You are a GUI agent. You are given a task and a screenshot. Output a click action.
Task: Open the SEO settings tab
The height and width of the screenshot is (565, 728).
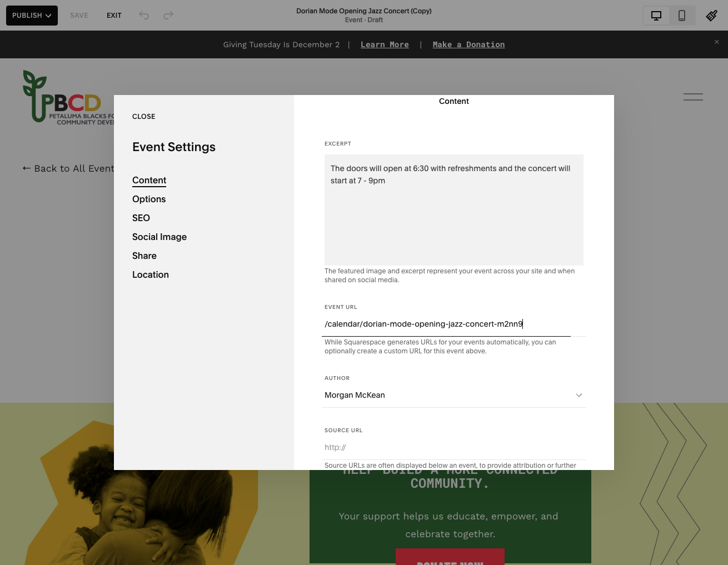141,218
